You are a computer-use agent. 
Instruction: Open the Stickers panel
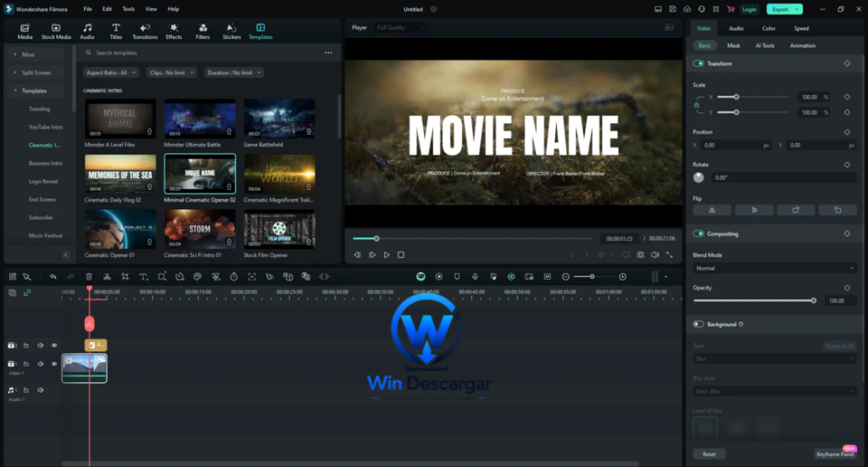click(231, 31)
